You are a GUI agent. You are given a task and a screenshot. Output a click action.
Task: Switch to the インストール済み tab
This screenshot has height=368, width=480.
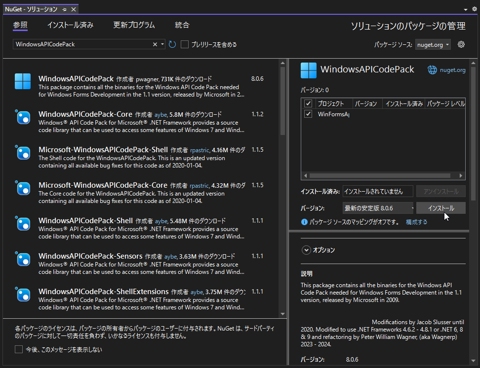coord(70,25)
